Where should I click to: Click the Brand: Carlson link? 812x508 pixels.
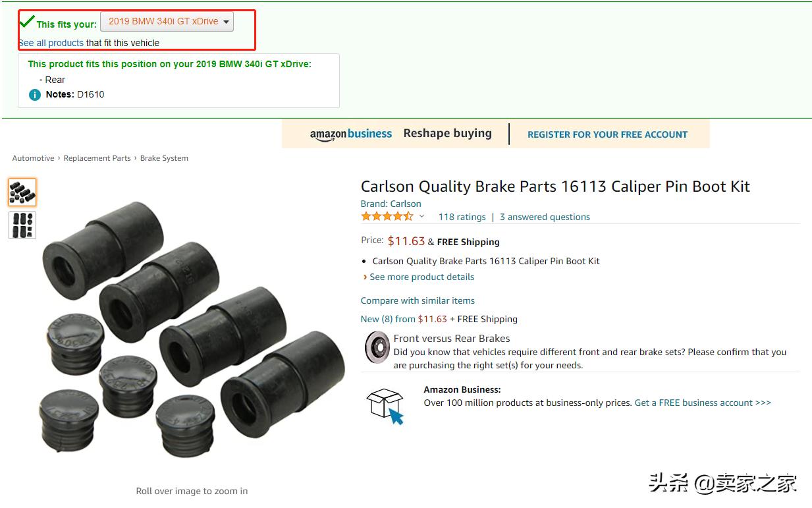pos(391,204)
